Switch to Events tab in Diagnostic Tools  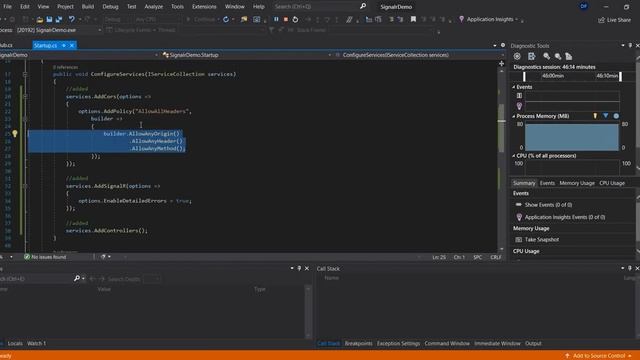coord(547,183)
